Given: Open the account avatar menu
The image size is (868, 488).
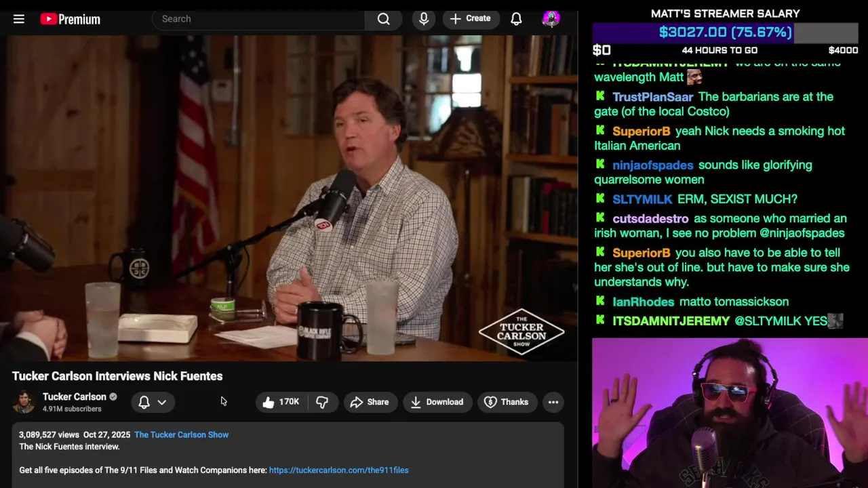Looking at the screenshot, I should click(551, 19).
